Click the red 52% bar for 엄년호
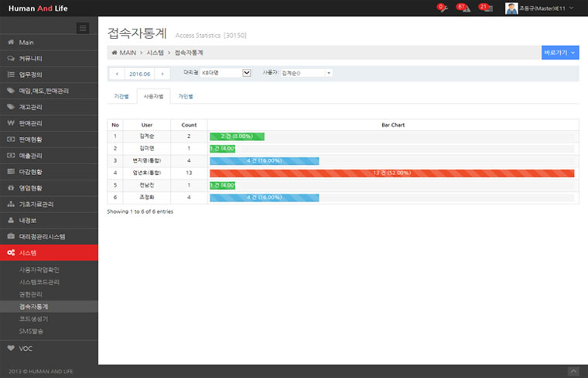The height and width of the screenshot is (378, 588). point(391,173)
